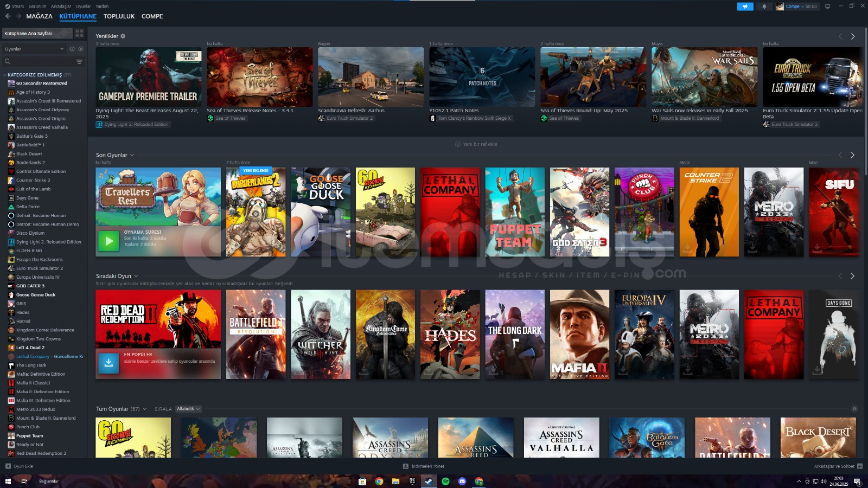
Task: Select Disco Elysium in sidebar
Action: click(x=30, y=233)
